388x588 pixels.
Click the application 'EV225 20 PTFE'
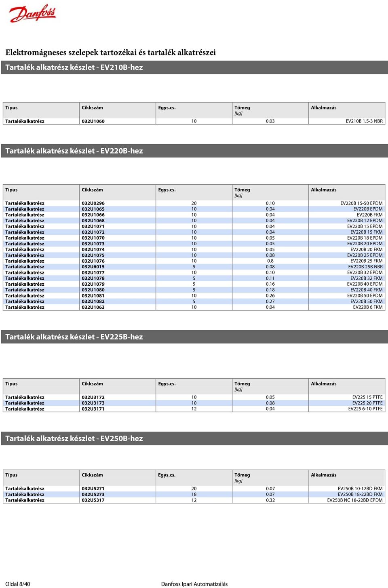tap(367, 403)
